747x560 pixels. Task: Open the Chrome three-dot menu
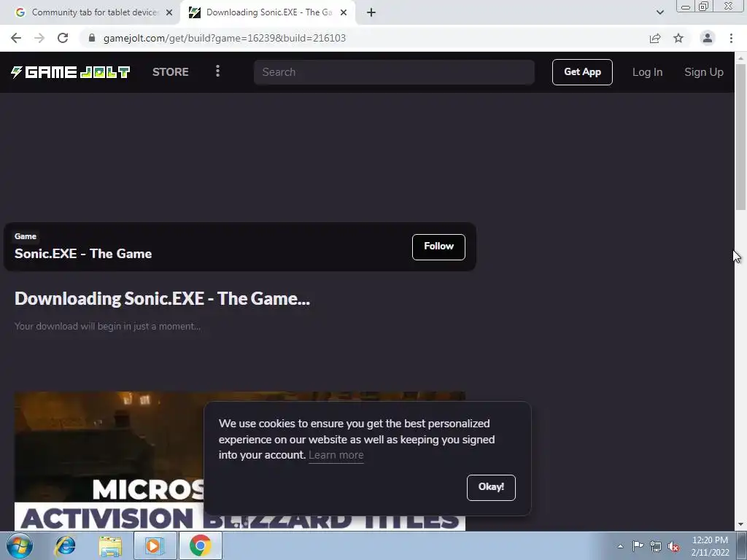(731, 38)
